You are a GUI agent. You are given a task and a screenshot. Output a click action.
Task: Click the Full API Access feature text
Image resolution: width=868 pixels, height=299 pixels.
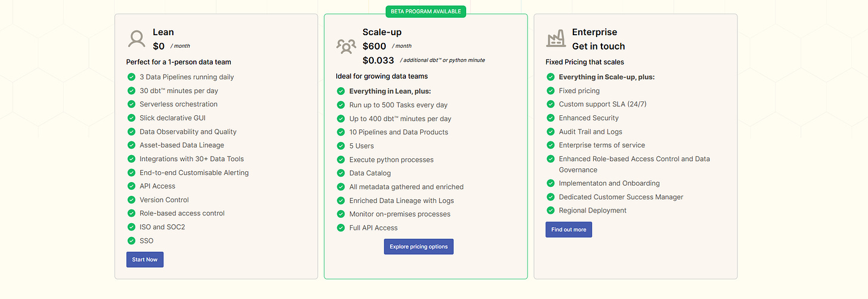click(373, 227)
